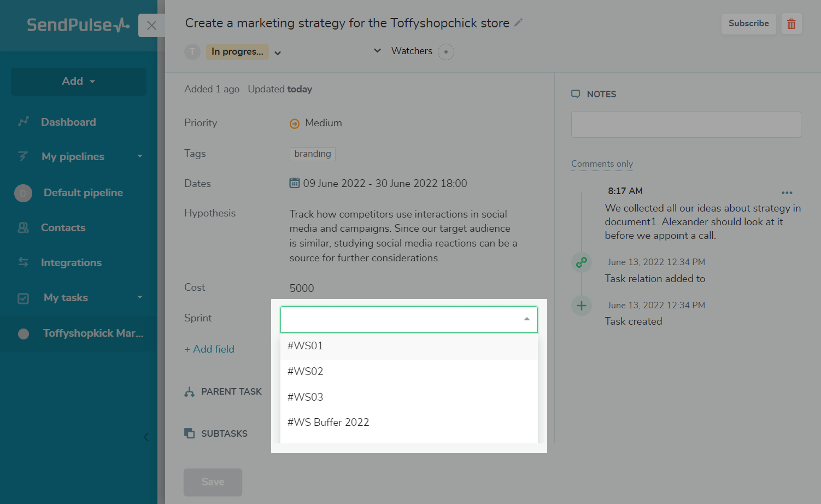Image resolution: width=821 pixels, height=504 pixels.
Task: Choose the #WS Buffer 2022 sprint option
Action: 329,423
